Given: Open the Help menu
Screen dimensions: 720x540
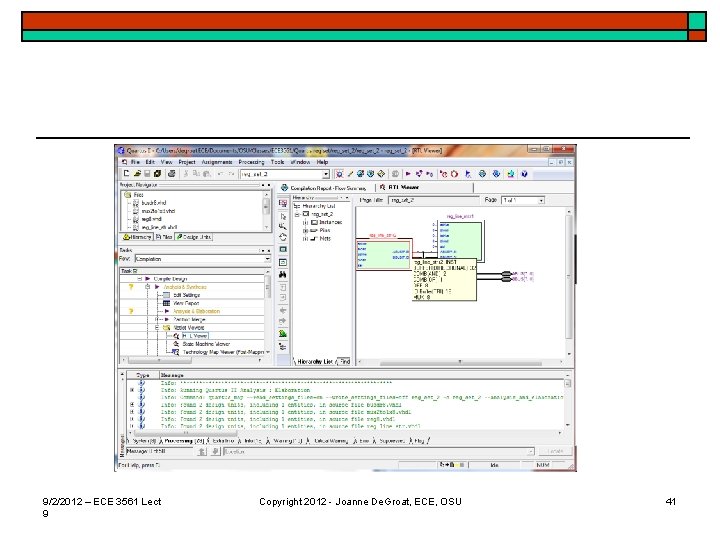Looking at the screenshot, I should click(x=322, y=162).
